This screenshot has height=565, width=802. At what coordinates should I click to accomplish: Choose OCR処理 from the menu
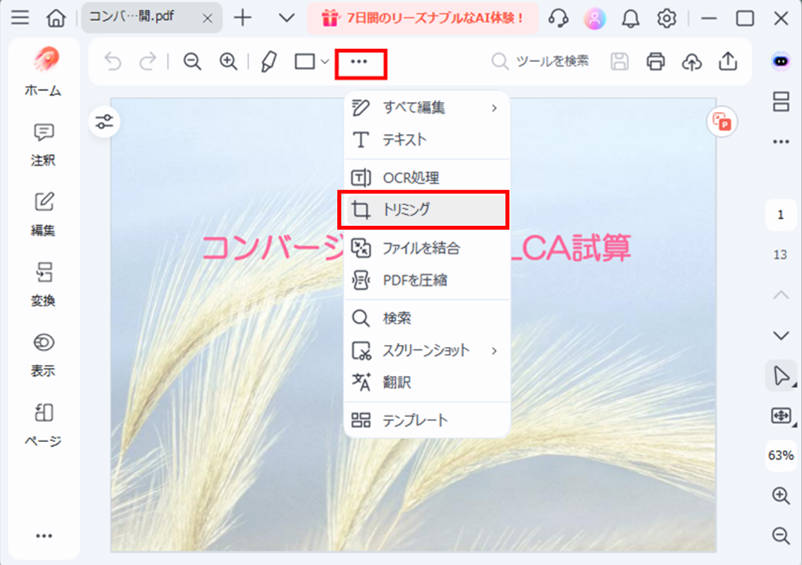point(427,178)
